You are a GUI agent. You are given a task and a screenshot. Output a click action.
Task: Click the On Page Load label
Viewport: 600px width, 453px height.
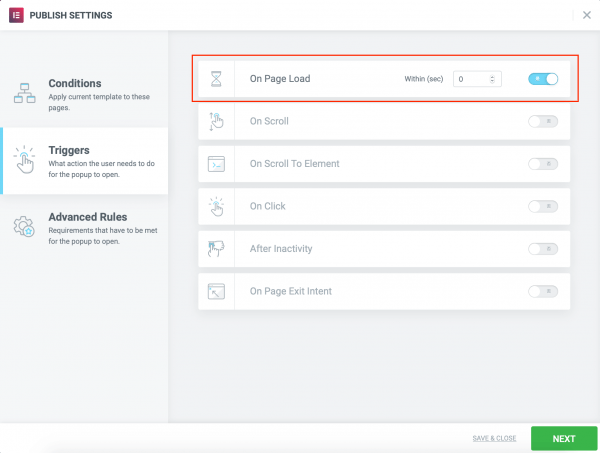(280, 79)
